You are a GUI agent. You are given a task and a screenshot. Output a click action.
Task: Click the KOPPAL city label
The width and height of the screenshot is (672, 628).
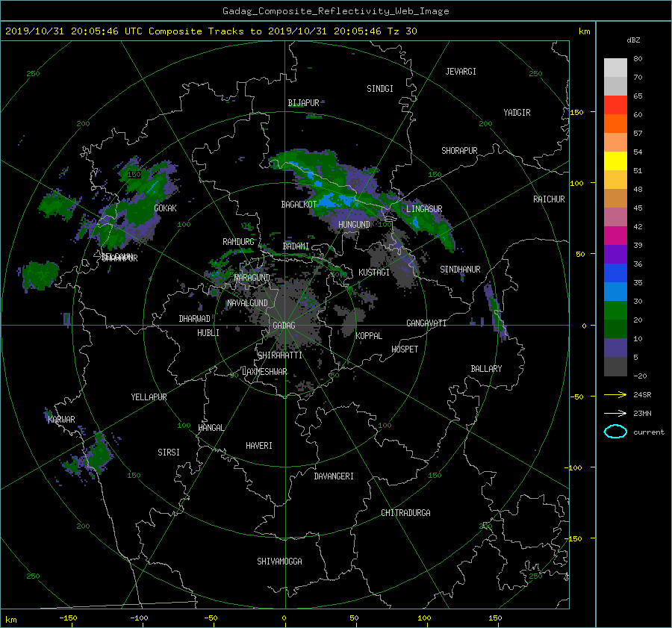pyautogui.click(x=369, y=336)
